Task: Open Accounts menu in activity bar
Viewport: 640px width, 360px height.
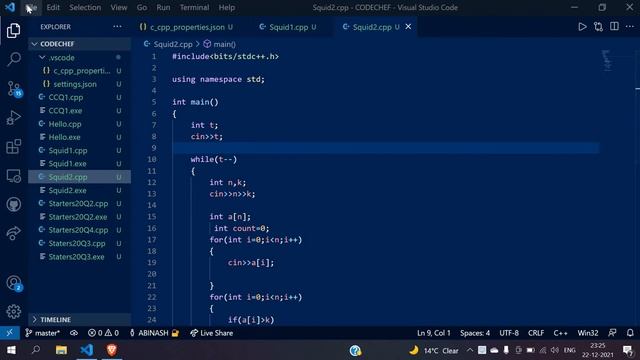Action: point(13,283)
